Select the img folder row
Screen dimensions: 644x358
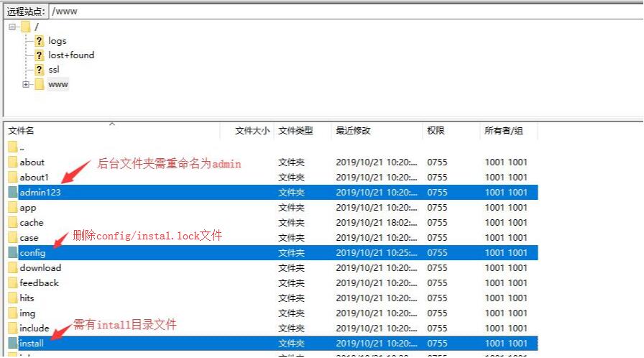(272, 313)
